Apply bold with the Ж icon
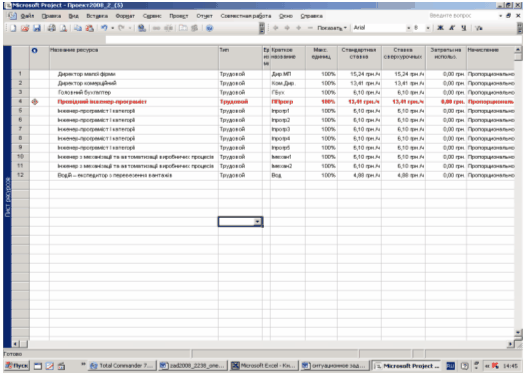Image resolution: width=524 pixels, height=374 pixels. [x=440, y=28]
